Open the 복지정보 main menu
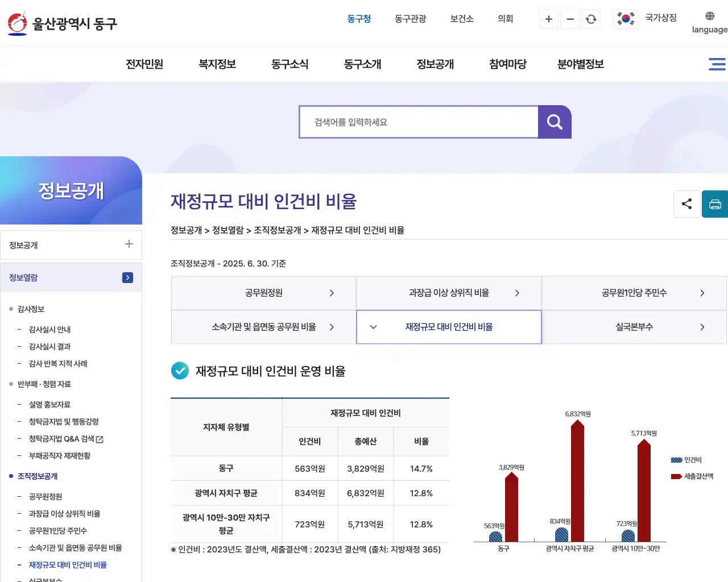Image resolution: width=728 pixels, height=582 pixels. 217,64
